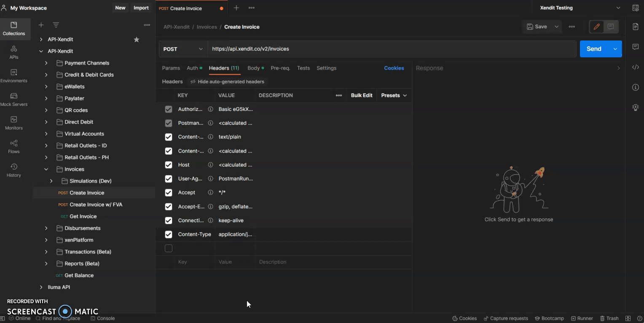Open the Xendit Testing environment dropdown
The image size is (644, 323).
point(580,8)
